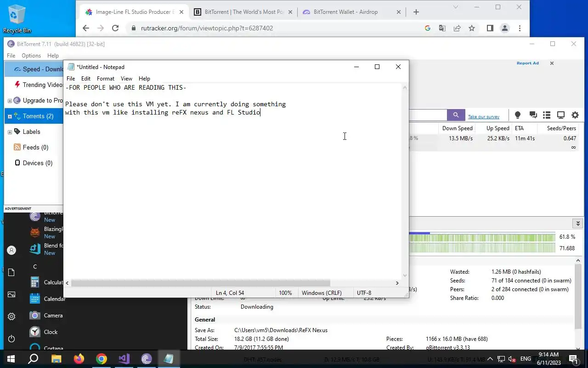Select the Image-Line FL Studio Chrome tab
Viewport: 588px width, 368px height.
[x=133, y=12]
